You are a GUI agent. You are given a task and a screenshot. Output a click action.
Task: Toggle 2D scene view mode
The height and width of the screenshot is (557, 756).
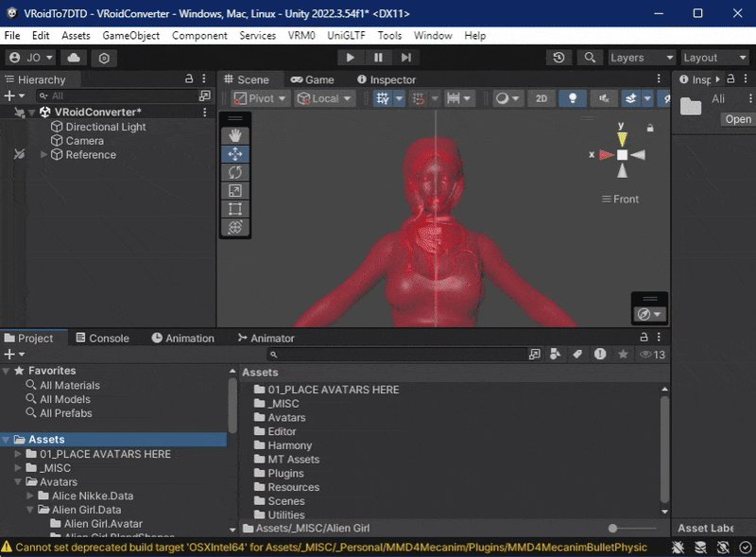click(x=541, y=98)
